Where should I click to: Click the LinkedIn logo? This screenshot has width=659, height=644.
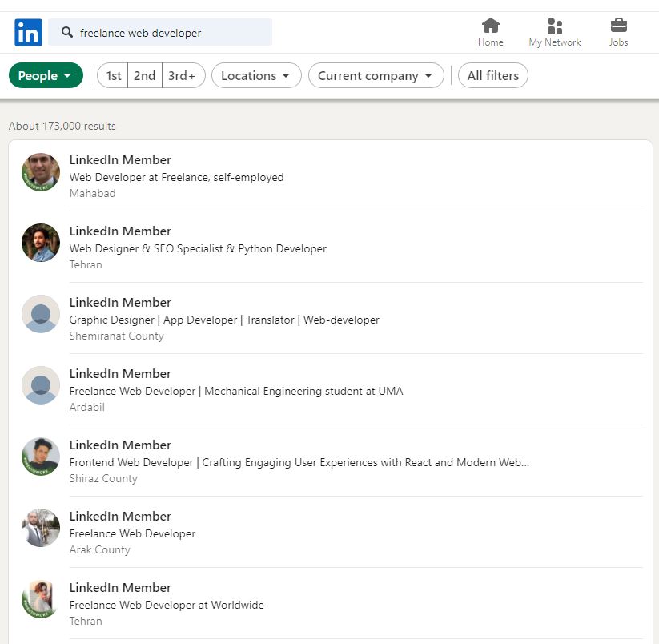click(x=28, y=32)
